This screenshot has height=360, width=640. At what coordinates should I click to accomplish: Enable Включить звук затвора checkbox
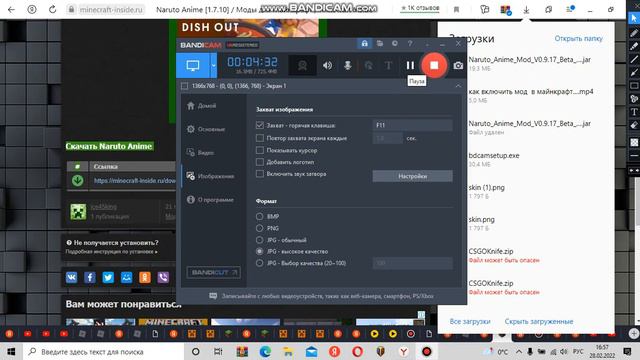point(260,174)
